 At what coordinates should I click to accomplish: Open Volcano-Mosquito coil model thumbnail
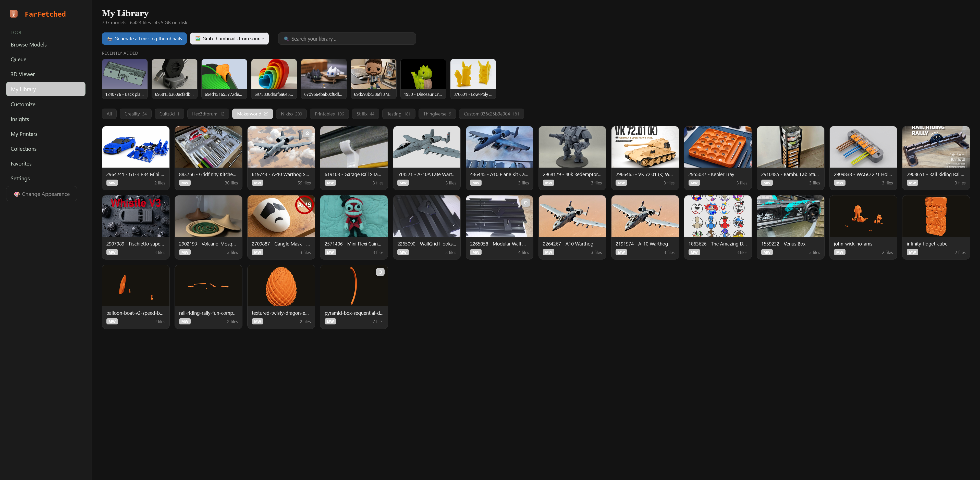click(209, 216)
